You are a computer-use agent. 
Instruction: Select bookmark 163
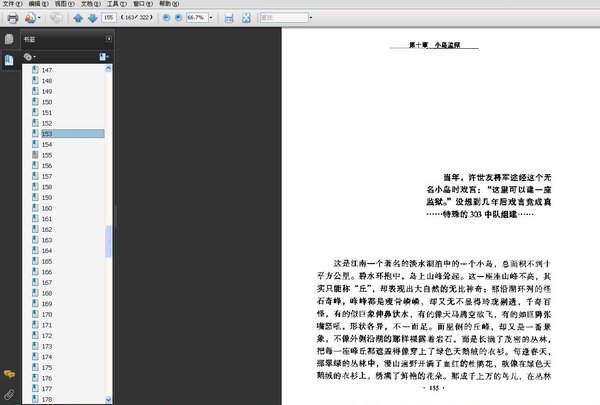(x=47, y=240)
